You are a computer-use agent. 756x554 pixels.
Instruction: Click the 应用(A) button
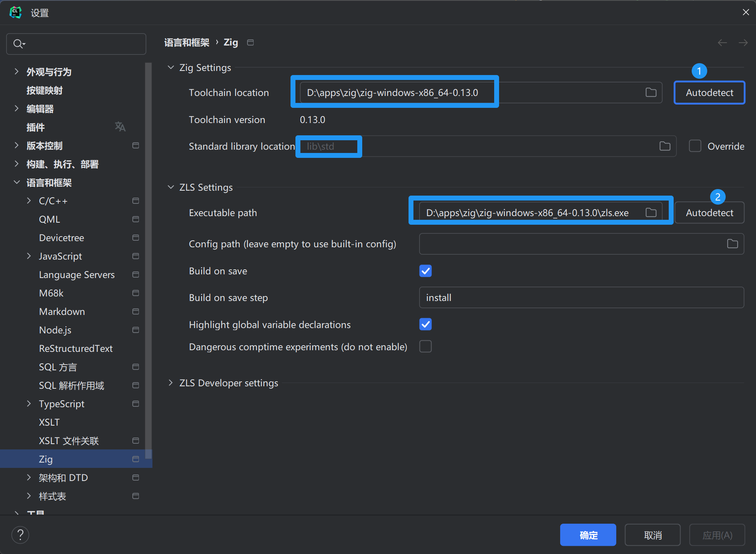click(717, 535)
